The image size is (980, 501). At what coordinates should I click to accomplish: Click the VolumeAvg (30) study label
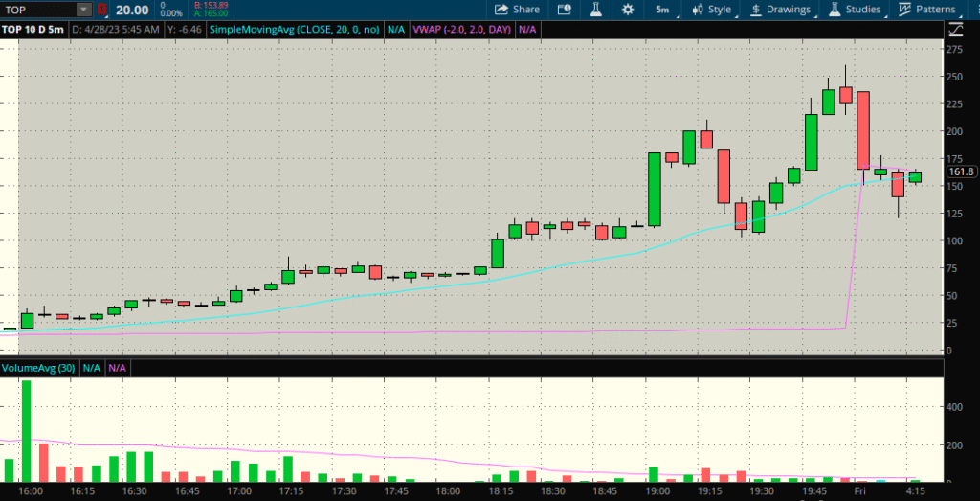39,368
